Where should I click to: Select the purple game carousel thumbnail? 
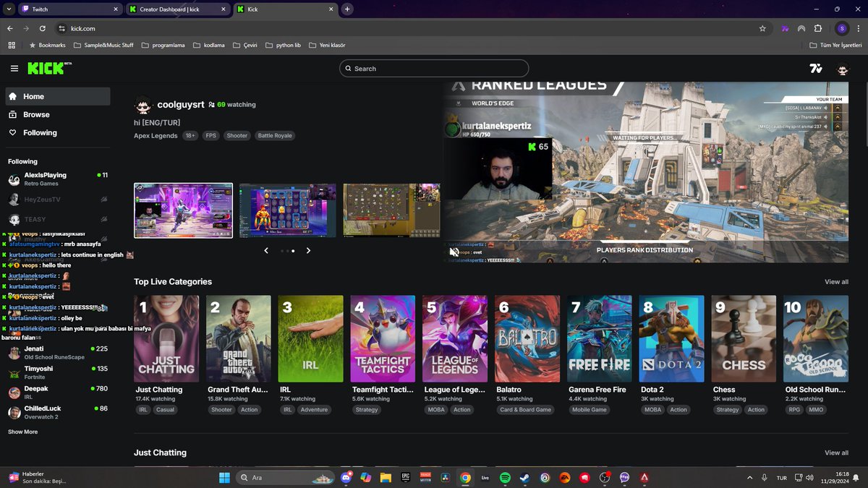(184, 210)
